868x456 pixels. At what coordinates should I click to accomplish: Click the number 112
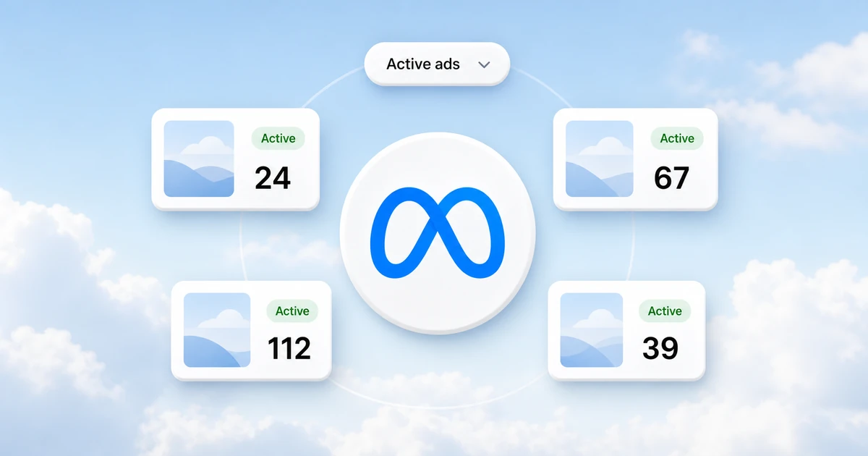(289, 349)
